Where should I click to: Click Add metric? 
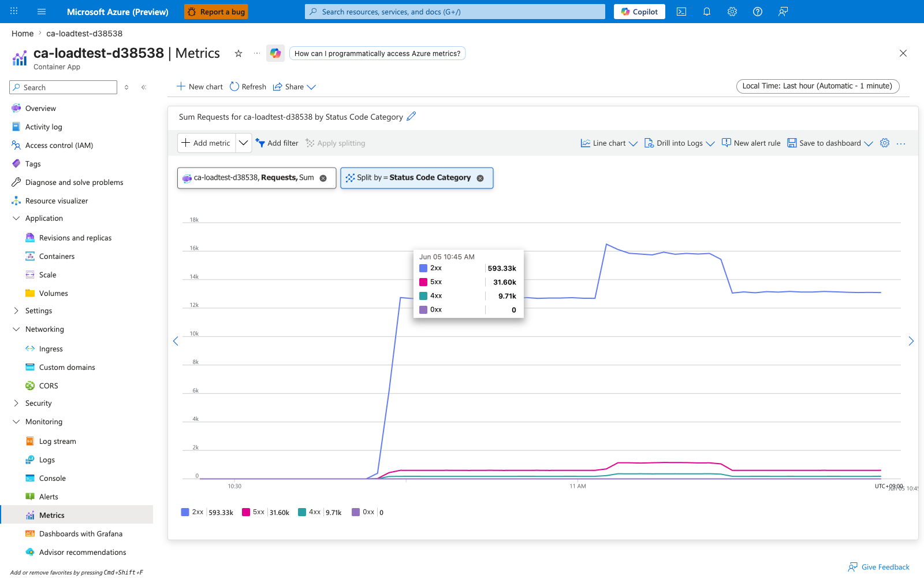[206, 143]
